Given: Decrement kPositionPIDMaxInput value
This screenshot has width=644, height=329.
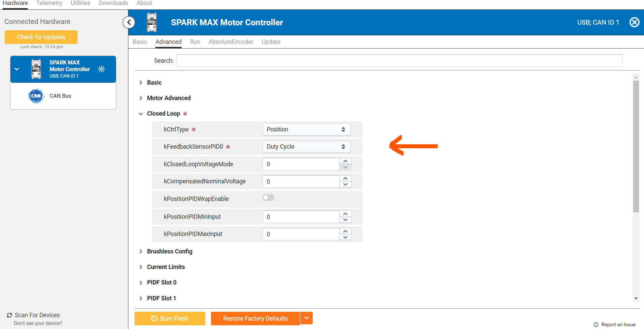Looking at the screenshot, I should click(x=345, y=237).
